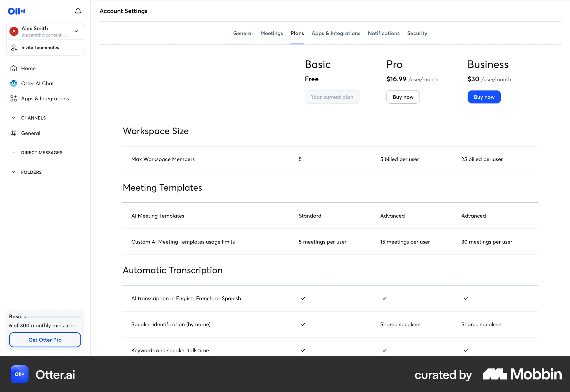
Task: Click the Otter logo in sidebar
Action: click(17, 11)
